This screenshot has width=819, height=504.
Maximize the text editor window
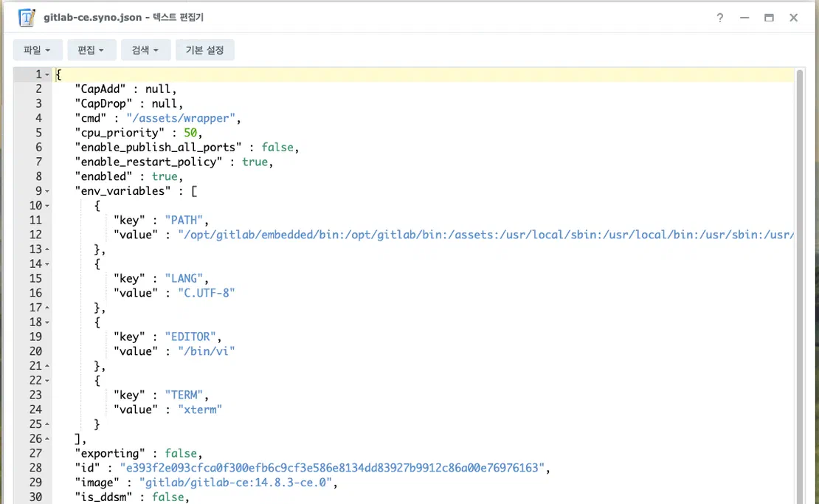[769, 18]
